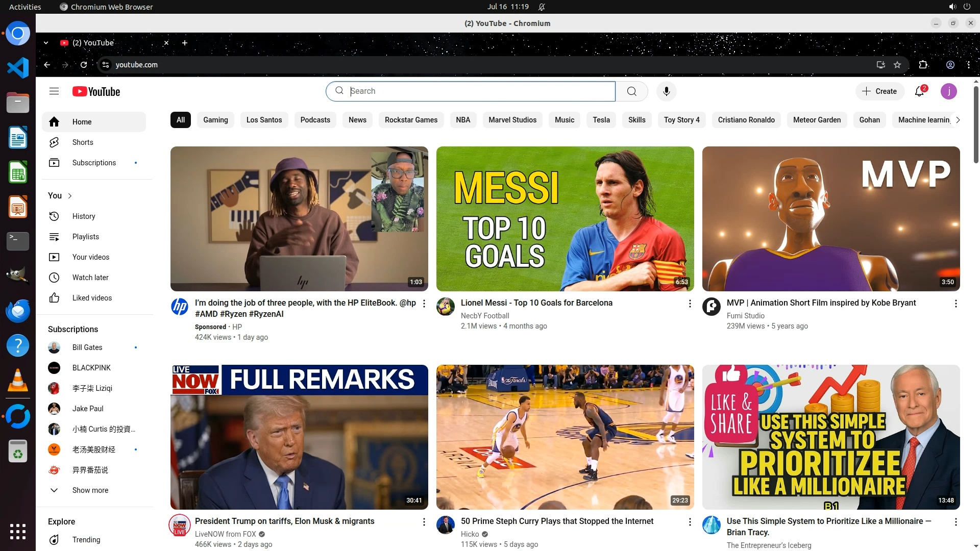980x551 pixels.
Task: Select the Podcasts category chip
Action: pyautogui.click(x=315, y=120)
